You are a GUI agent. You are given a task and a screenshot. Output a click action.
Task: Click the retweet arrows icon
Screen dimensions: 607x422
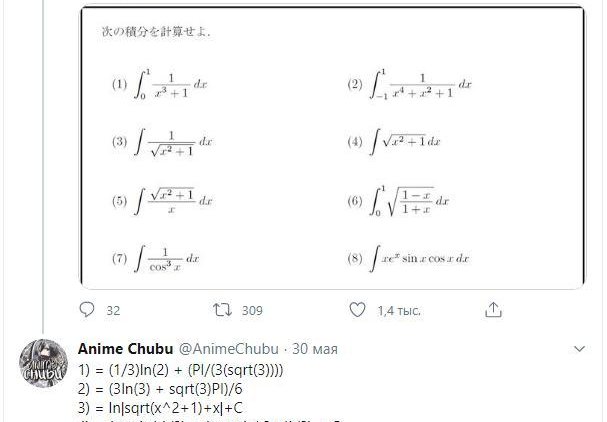224,310
